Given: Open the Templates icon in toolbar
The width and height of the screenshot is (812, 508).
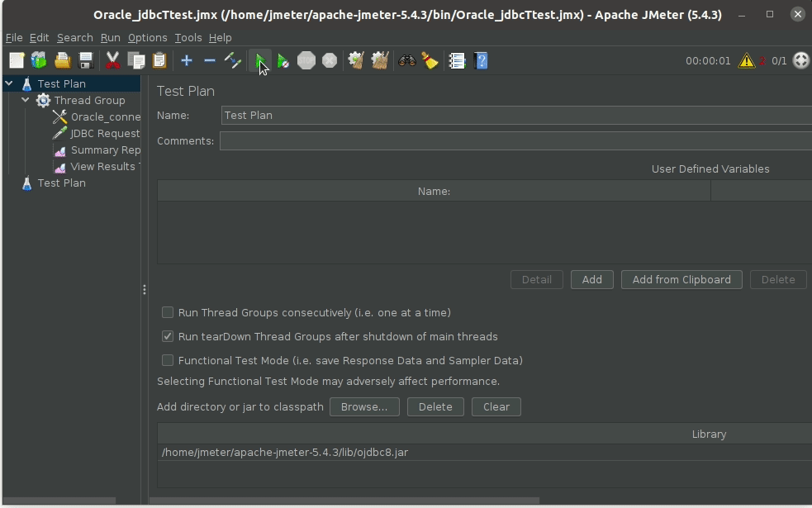Looking at the screenshot, I should click(x=39, y=60).
